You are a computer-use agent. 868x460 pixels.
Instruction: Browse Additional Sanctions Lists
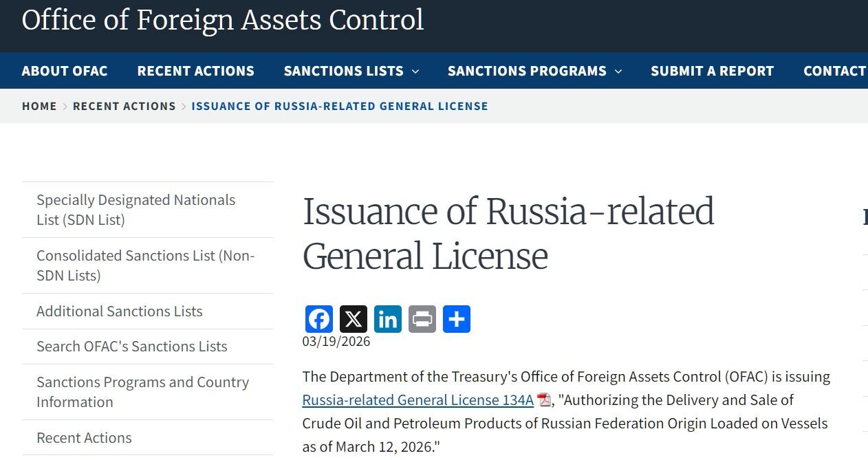pyautogui.click(x=119, y=311)
